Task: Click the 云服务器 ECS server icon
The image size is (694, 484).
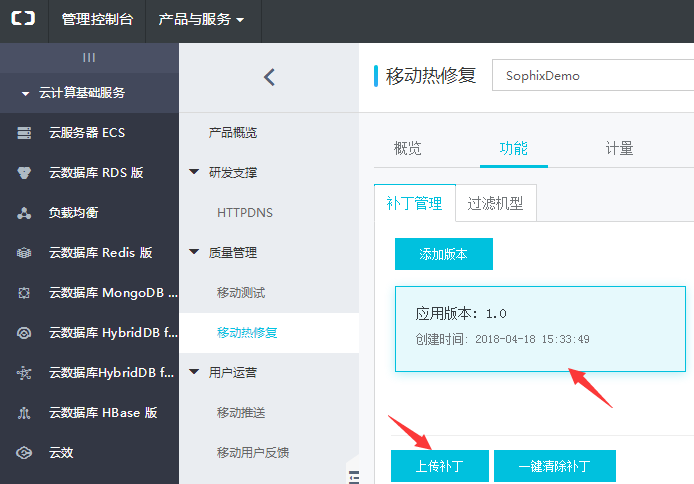Action: [24, 133]
